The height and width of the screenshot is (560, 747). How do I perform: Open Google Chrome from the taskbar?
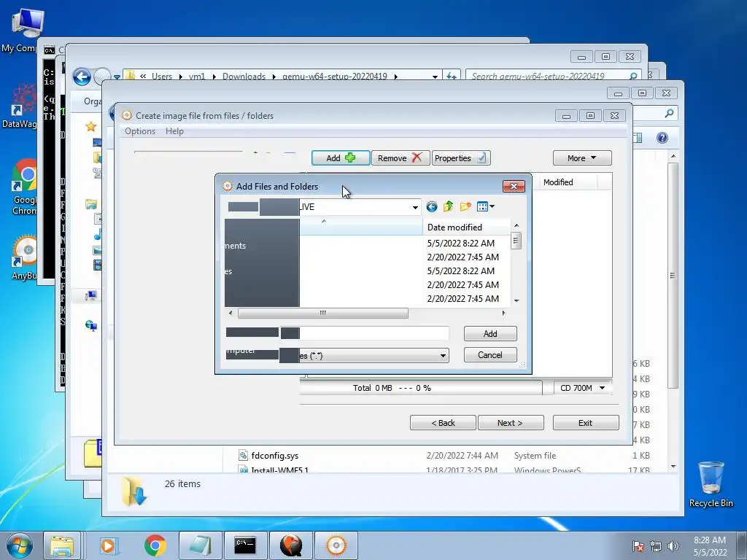pos(155,545)
